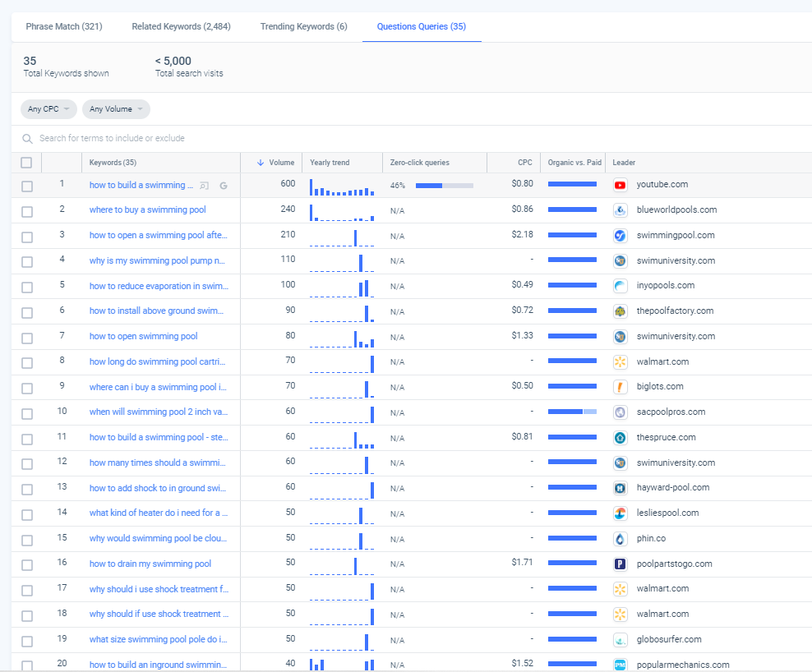812x672 pixels.
Task: Click the 'where to buy a swimming pool' link
Action: click(x=148, y=209)
